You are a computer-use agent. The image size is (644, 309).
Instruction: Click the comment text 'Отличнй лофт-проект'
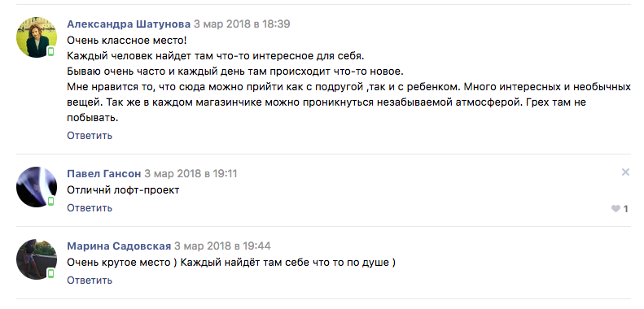click(x=123, y=190)
